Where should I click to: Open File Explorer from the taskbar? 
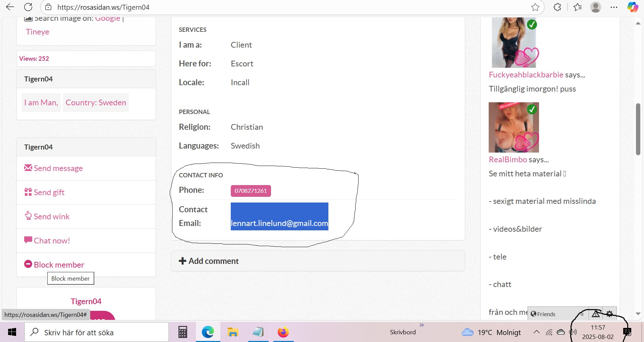pyautogui.click(x=233, y=332)
